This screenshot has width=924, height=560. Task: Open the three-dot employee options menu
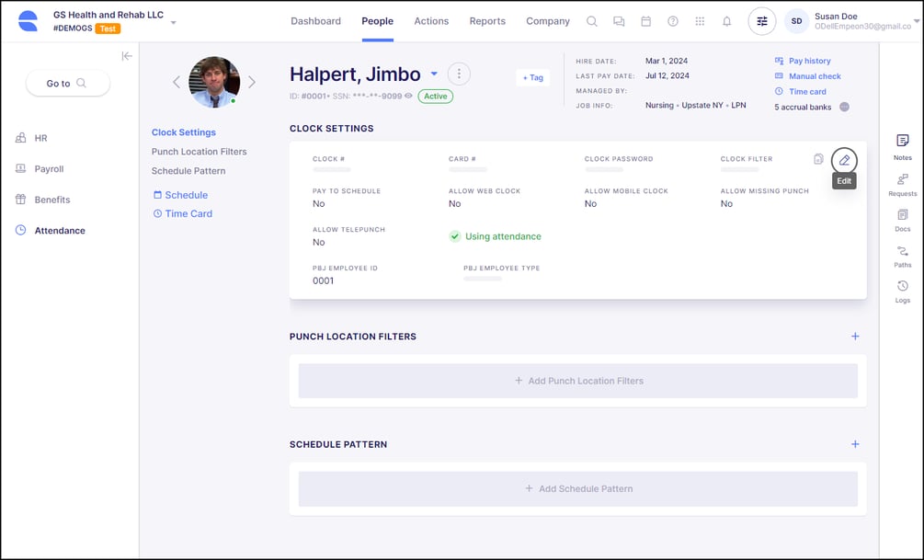pyautogui.click(x=459, y=74)
